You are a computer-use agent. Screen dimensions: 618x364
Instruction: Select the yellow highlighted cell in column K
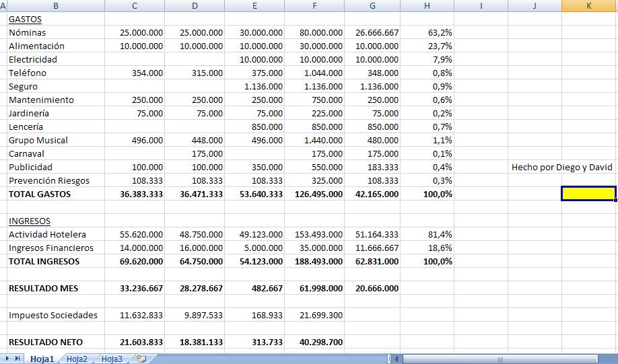[589, 194]
